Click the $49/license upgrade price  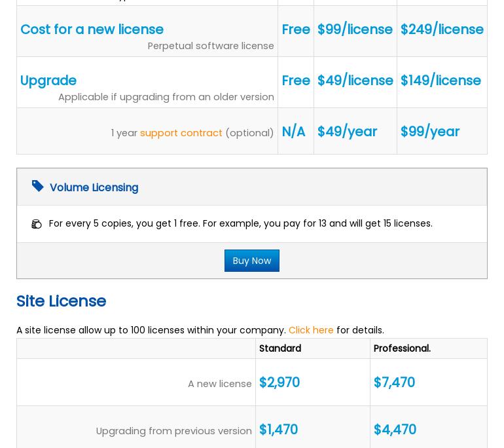point(355,81)
